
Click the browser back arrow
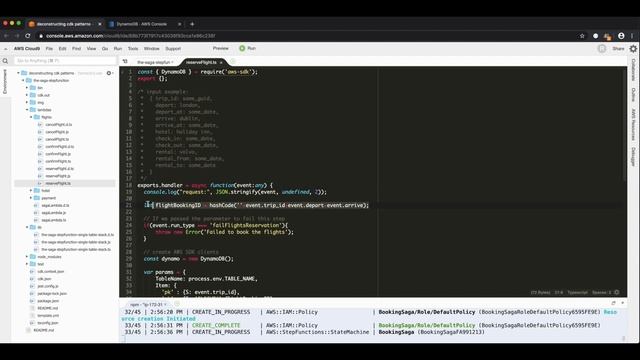[6, 36]
